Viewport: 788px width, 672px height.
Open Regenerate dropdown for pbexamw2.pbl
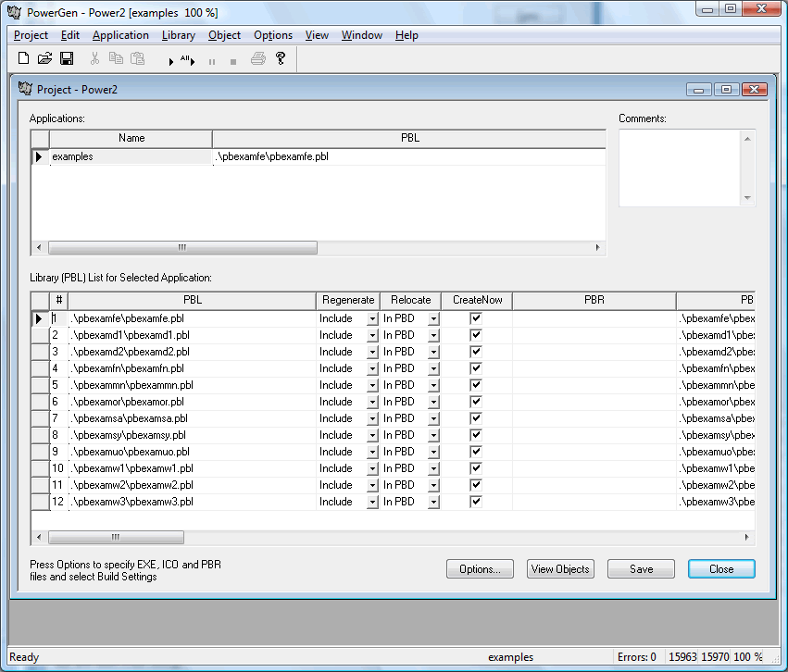(372, 485)
